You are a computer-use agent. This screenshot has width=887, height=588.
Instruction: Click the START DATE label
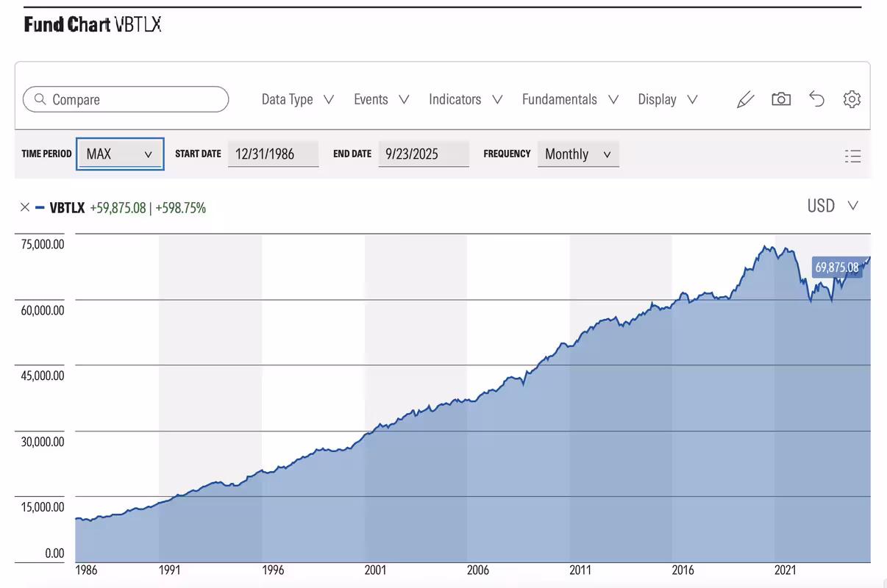click(198, 154)
